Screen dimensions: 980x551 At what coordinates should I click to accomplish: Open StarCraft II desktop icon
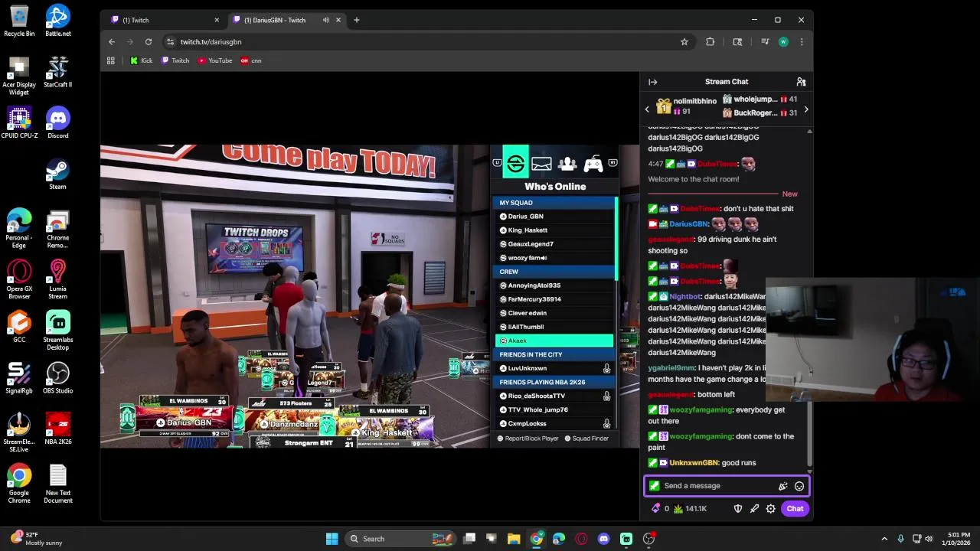pyautogui.click(x=57, y=72)
